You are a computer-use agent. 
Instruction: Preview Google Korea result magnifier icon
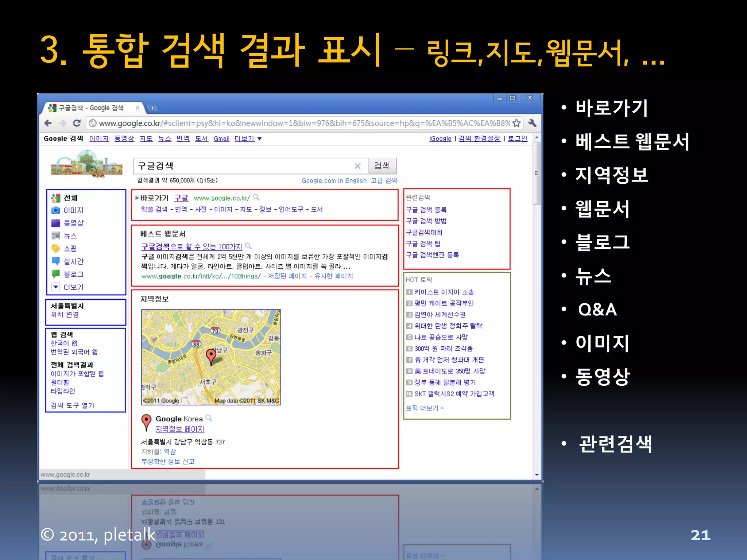click(x=209, y=418)
